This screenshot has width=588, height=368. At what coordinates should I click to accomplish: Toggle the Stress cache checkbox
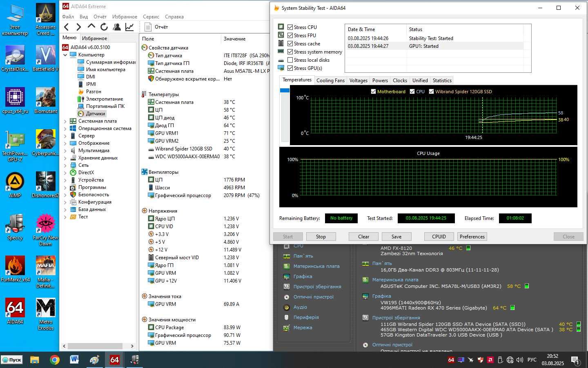point(290,43)
